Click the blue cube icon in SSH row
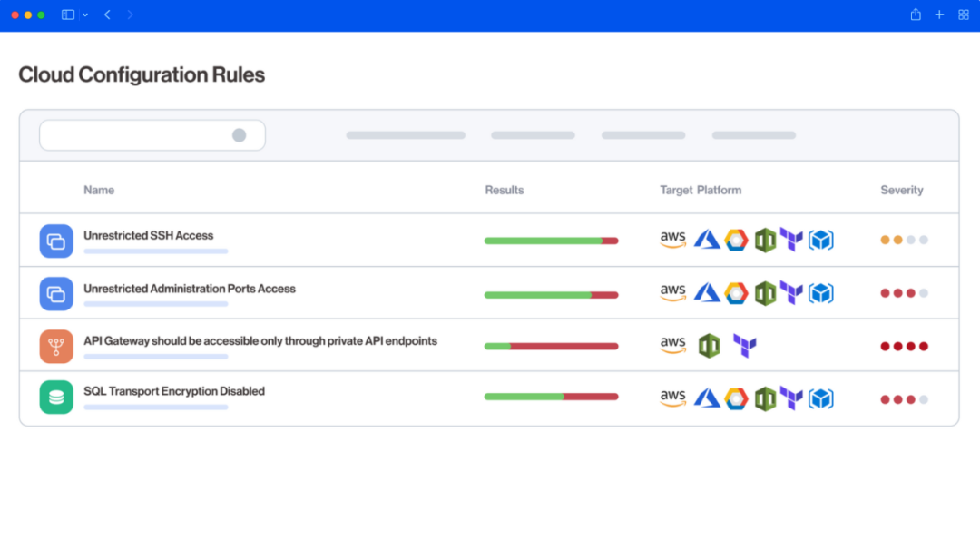980x560 pixels. pyautogui.click(x=820, y=241)
